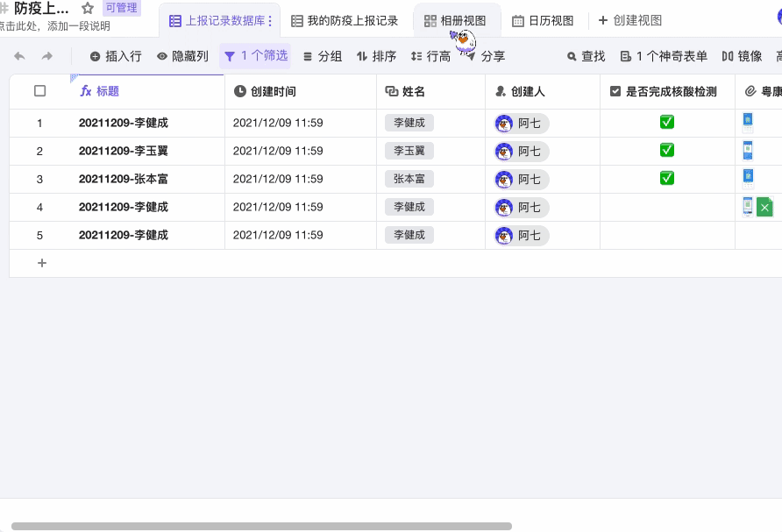The height and width of the screenshot is (532, 782).
Task: Uncheck 核酸检测 checkbox for 李健成 row 1
Action: click(667, 123)
